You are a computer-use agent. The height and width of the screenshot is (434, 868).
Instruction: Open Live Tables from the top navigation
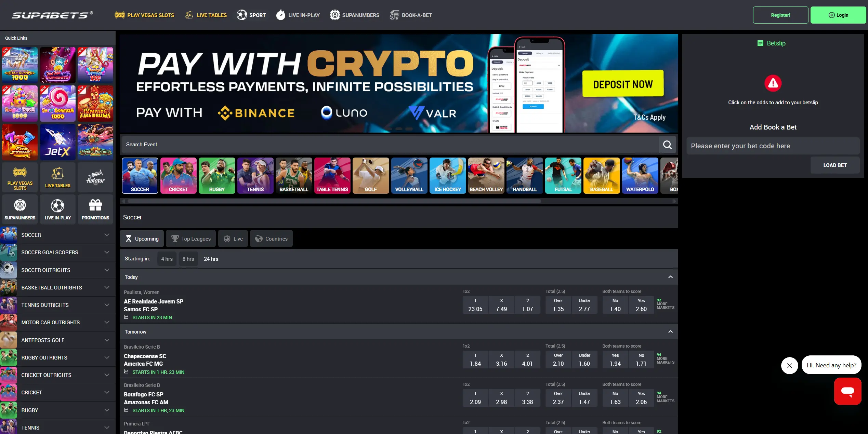point(206,15)
